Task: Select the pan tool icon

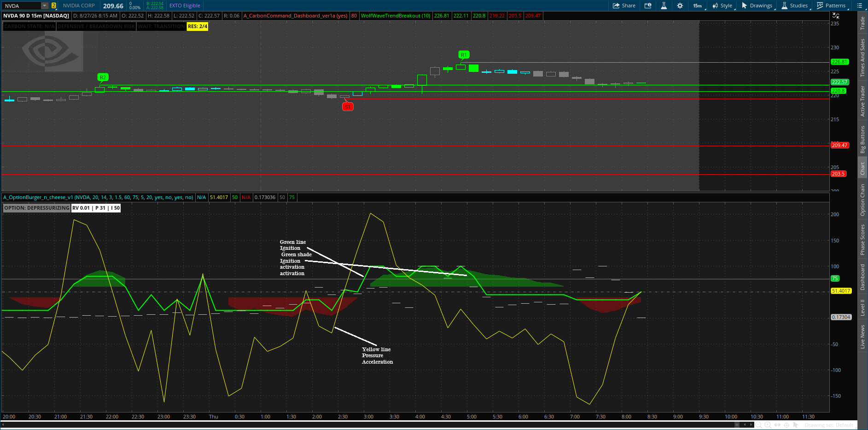Action: (777, 425)
